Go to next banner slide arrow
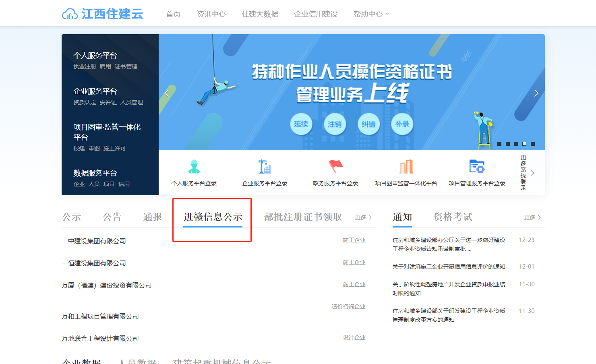 (536, 93)
